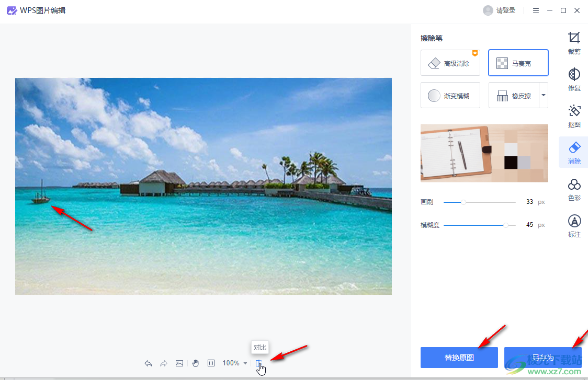Click the undo arrow icon
Screen dimensions: 588x380
pyautogui.click(x=149, y=363)
